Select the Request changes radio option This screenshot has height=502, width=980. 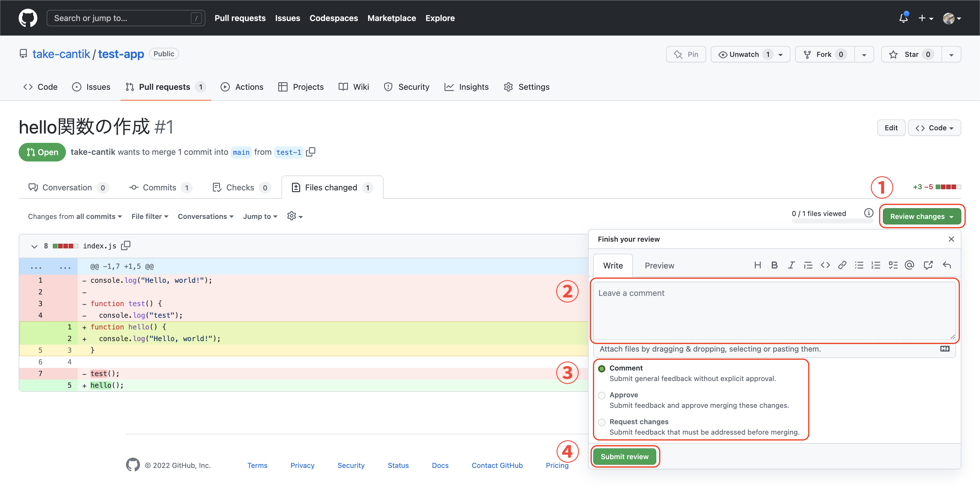click(601, 422)
